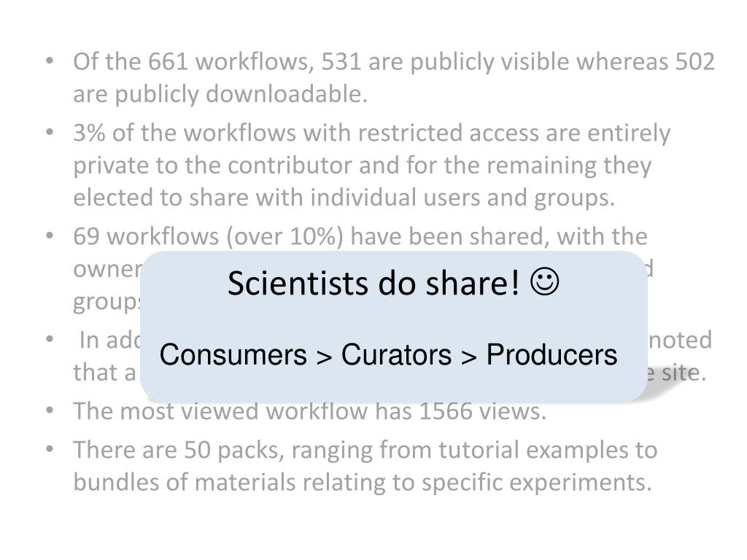Click the 'Consumers' word in callout
The height and width of the screenshot is (560, 747).
(x=233, y=355)
